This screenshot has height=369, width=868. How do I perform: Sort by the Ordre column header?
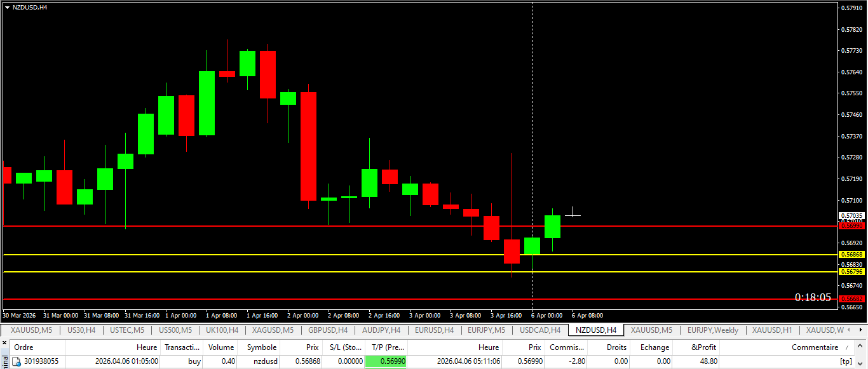tap(24, 347)
